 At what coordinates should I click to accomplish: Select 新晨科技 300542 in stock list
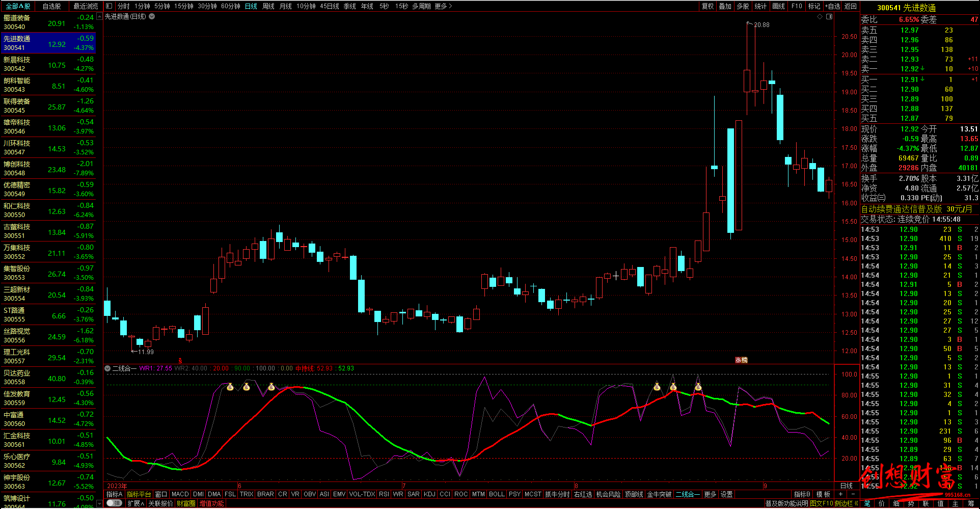[48, 64]
